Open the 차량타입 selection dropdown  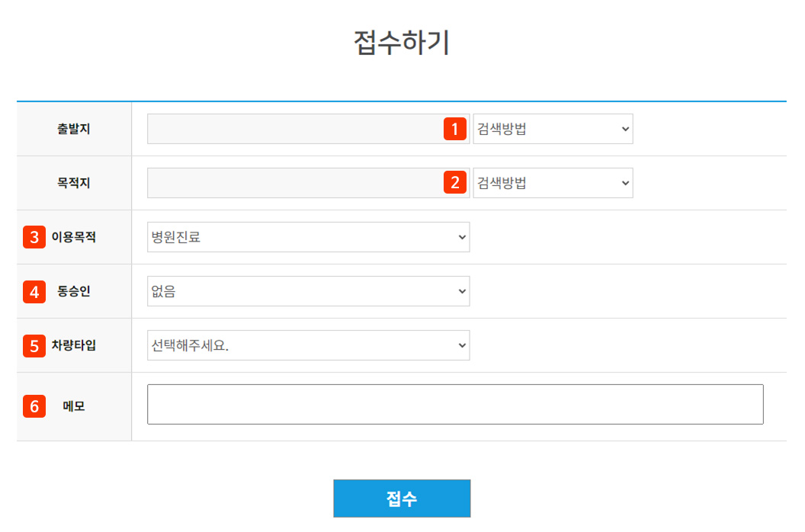(x=307, y=345)
